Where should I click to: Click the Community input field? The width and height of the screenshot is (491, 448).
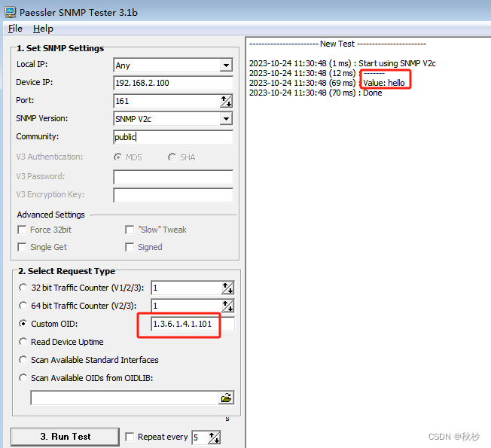(173, 137)
